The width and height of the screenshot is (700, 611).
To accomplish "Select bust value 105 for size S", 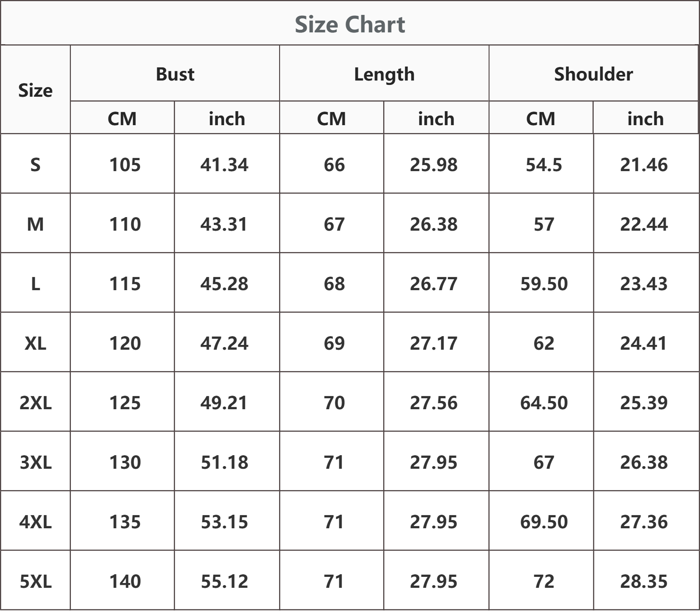I will [122, 164].
